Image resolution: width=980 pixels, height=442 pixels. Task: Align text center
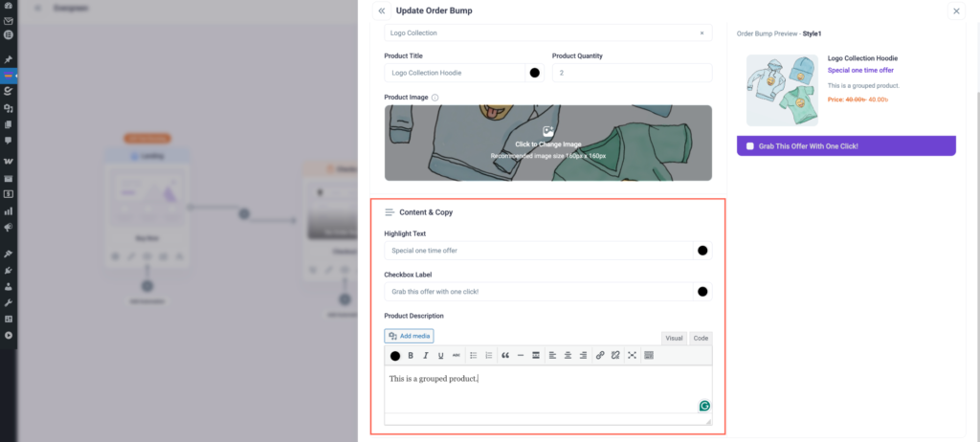pyautogui.click(x=568, y=355)
